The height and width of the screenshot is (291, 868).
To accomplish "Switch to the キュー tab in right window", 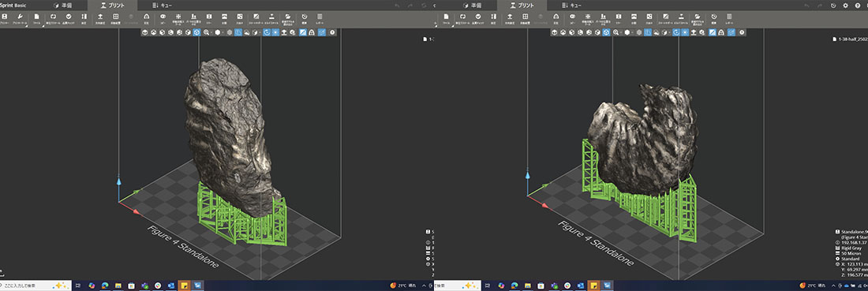I will pyautogui.click(x=572, y=5).
